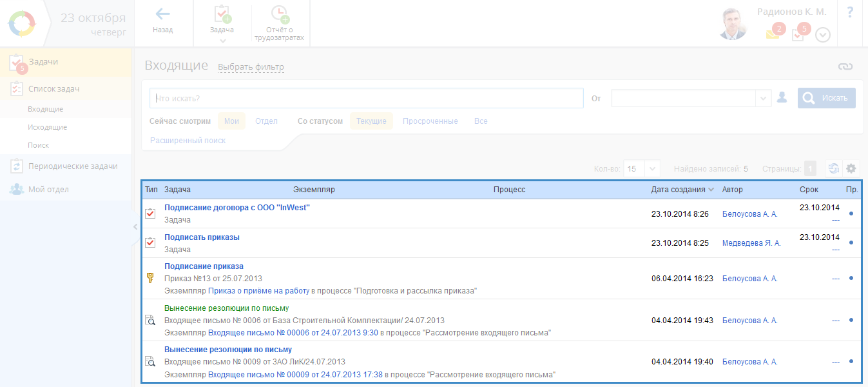
Task: Sort by Автор column header
Action: coord(733,190)
